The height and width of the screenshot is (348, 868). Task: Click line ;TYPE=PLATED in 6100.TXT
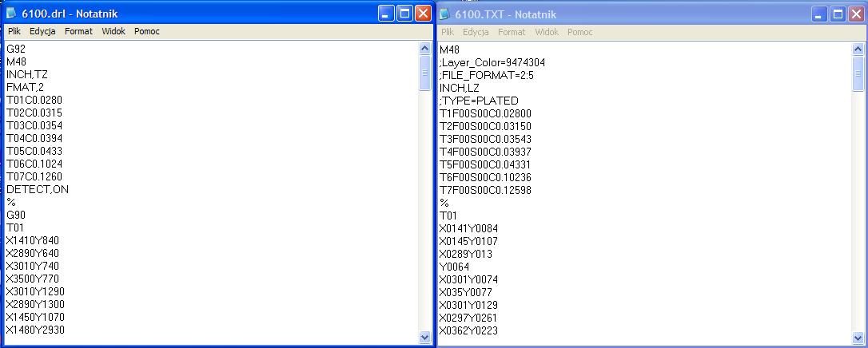coord(478,101)
